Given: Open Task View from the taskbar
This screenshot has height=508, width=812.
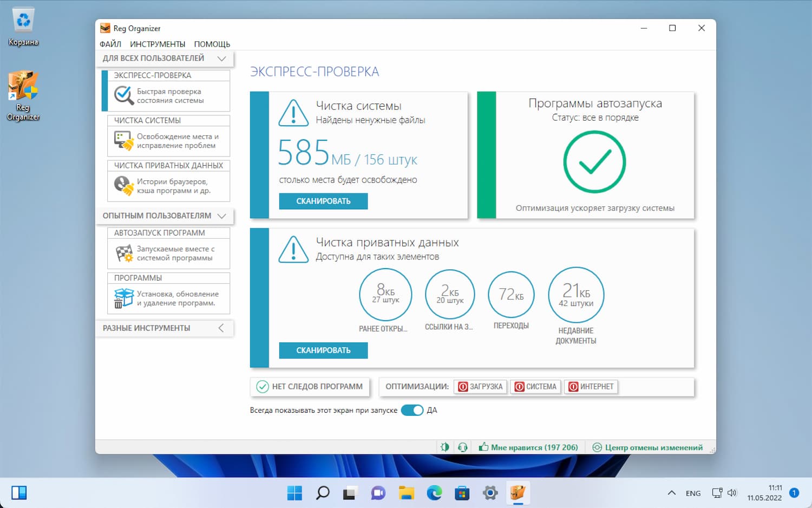Looking at the screenshot, I should pyautogui.click(x=350, y=493).
